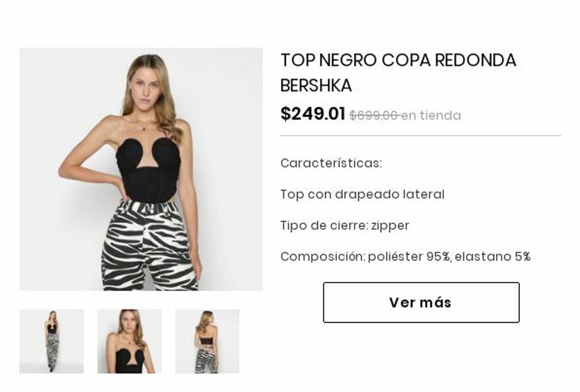Image resolution: width=580 pixels, height=392 pixels.
Task: Select the close-up top thumbnail
Action: 129,341
